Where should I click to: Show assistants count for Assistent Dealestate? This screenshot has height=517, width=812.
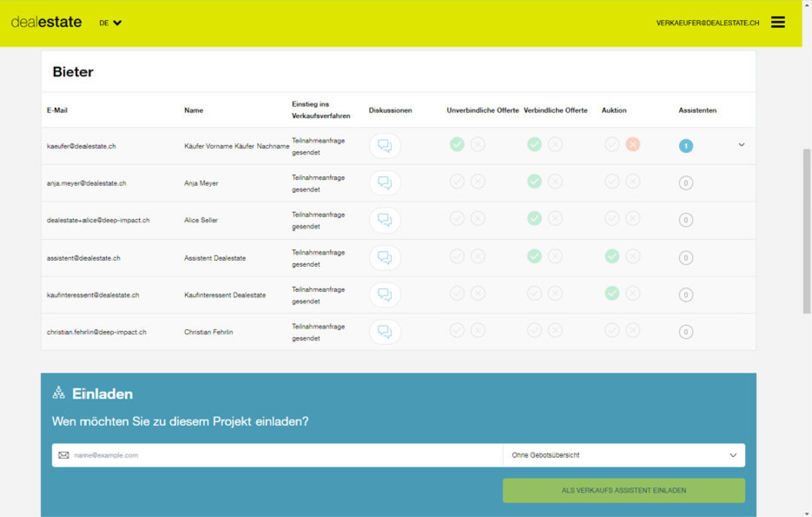pos(686,258)
